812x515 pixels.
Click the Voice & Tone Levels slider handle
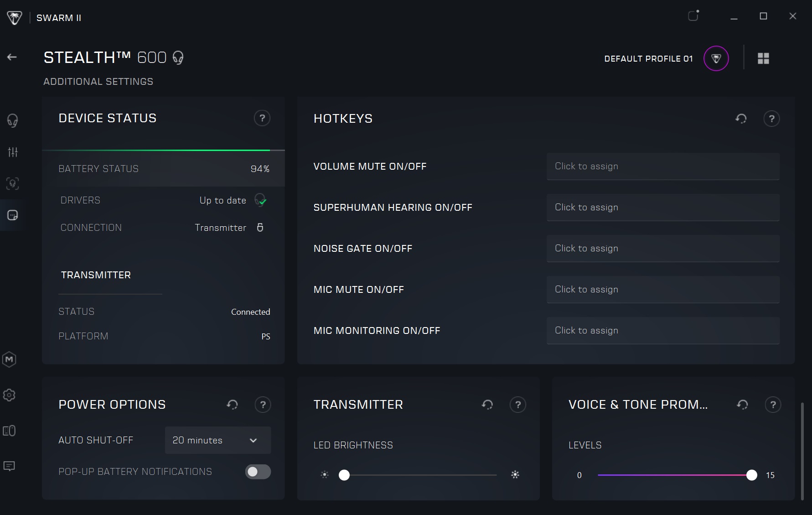click(x=751, y=475)
